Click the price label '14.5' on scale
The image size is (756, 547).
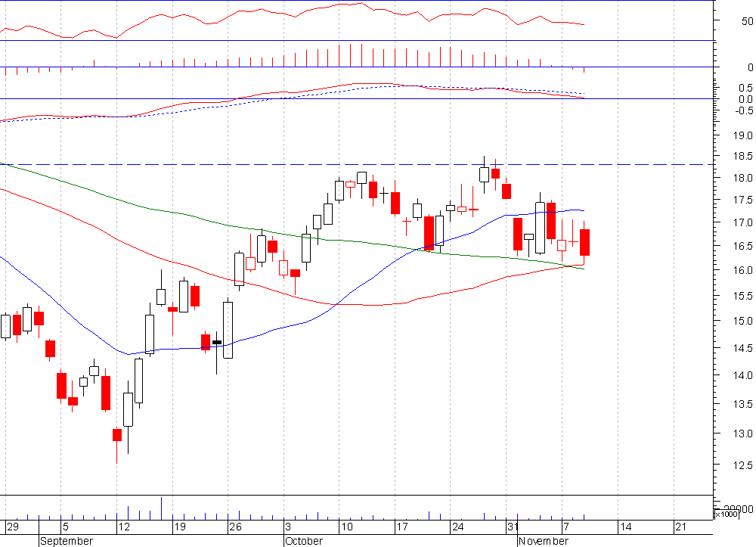[x=742, y=348]
